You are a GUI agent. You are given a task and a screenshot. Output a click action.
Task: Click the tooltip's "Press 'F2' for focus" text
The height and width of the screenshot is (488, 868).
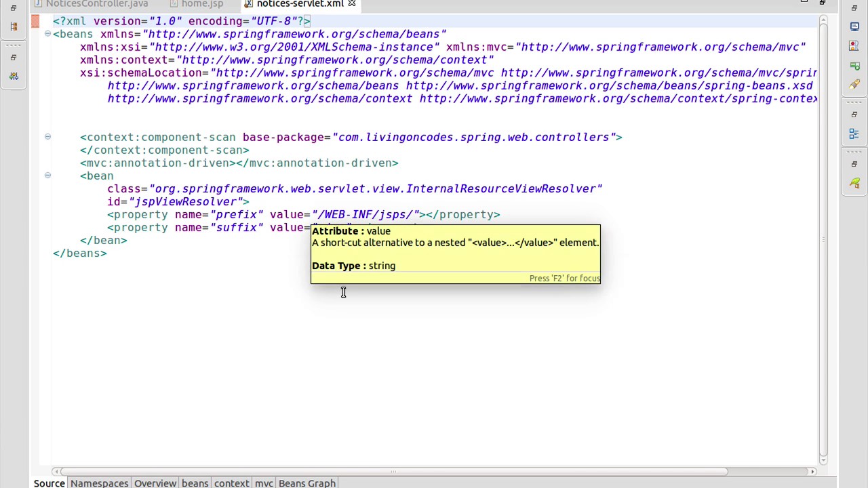point(564,279)
